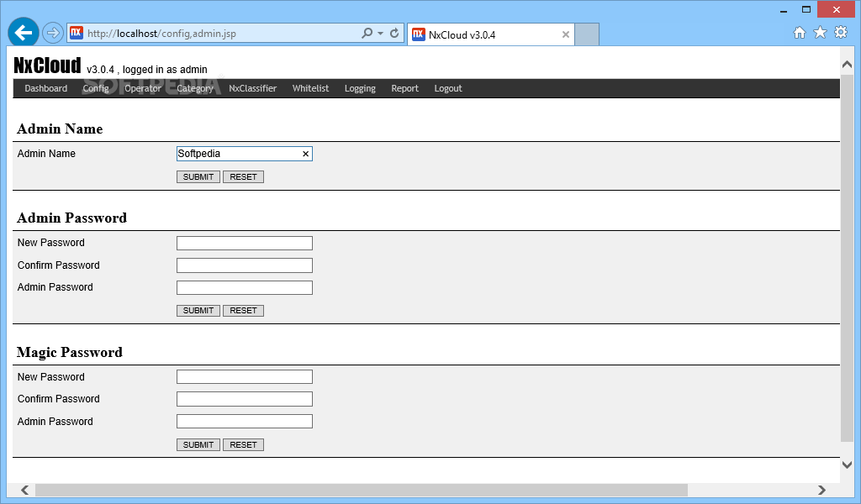The height and width of the screenshot is (504, 861).
Task: Maximize the browser window
Action: 806,9
